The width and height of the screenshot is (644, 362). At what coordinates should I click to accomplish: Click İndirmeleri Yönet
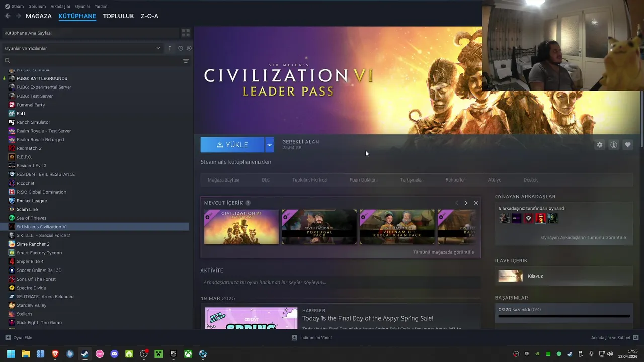click(x=312, y=337)
